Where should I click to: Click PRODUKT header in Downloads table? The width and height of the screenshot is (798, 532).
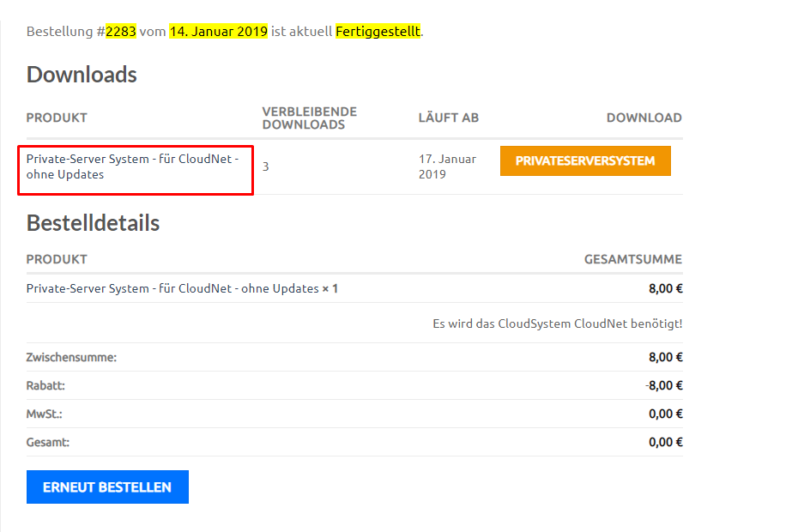click(57, 118)
